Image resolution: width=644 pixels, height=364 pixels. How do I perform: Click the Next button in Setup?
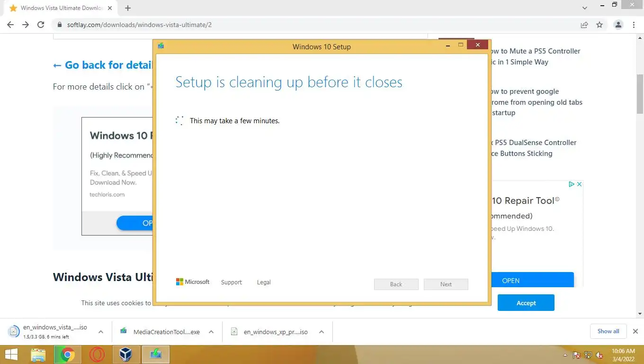tap(446, 284)
